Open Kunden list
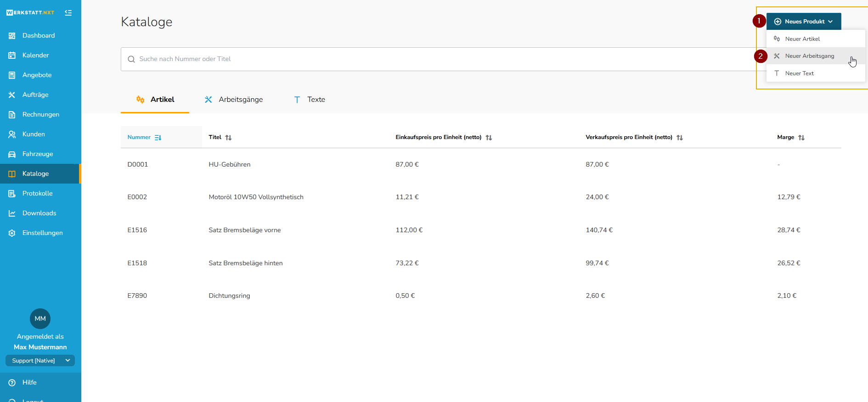 pos(40,134)
